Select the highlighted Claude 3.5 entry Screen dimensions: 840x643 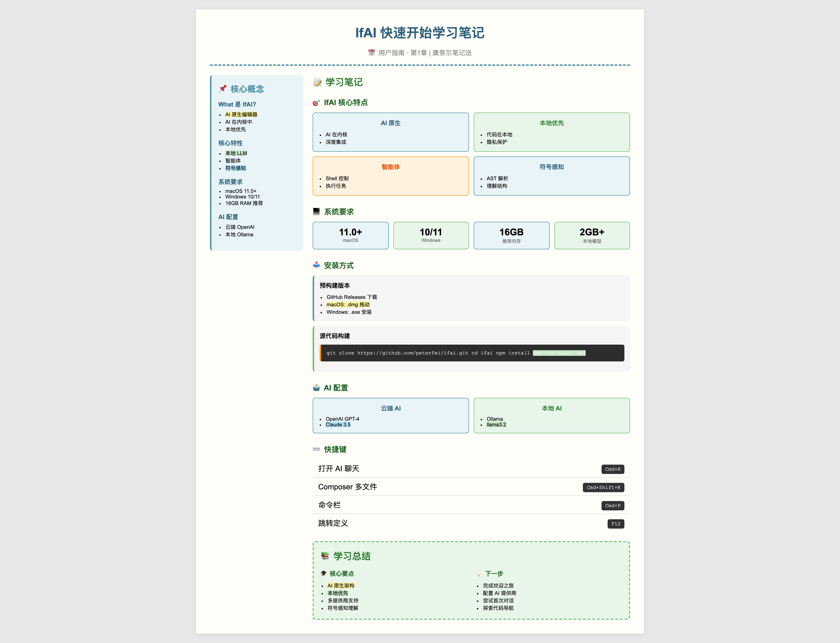(x=338, y=424)
